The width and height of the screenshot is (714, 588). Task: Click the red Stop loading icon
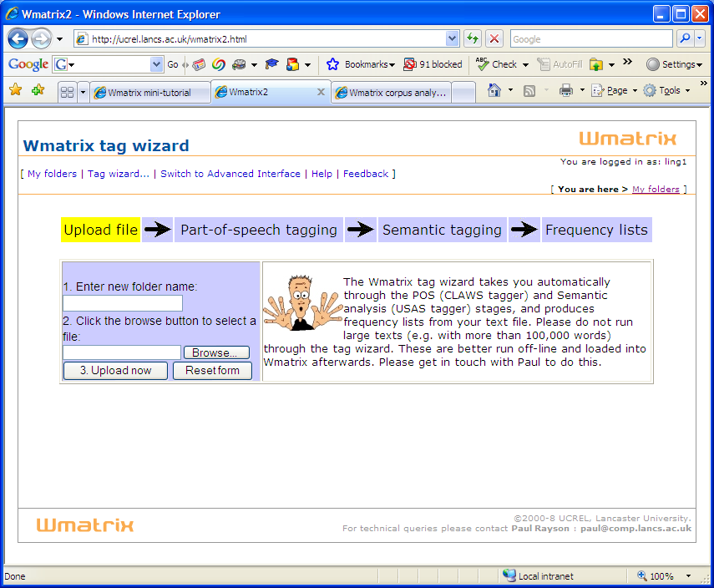(x=494, y=38)
